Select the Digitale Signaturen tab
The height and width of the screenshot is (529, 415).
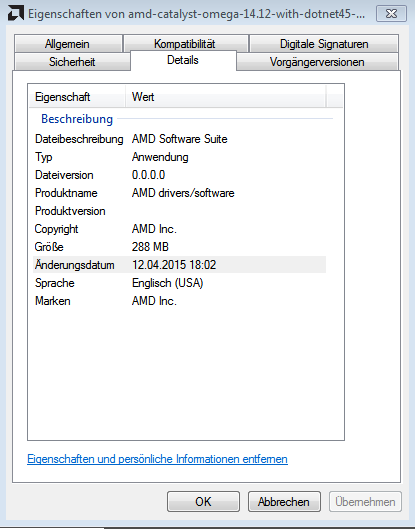coord(324,44)
